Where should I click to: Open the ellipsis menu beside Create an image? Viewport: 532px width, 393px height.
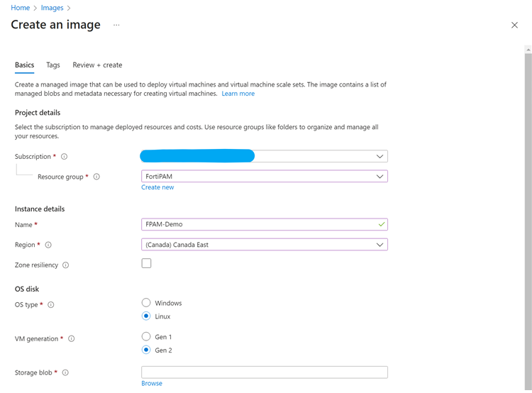tap(116, 26)
